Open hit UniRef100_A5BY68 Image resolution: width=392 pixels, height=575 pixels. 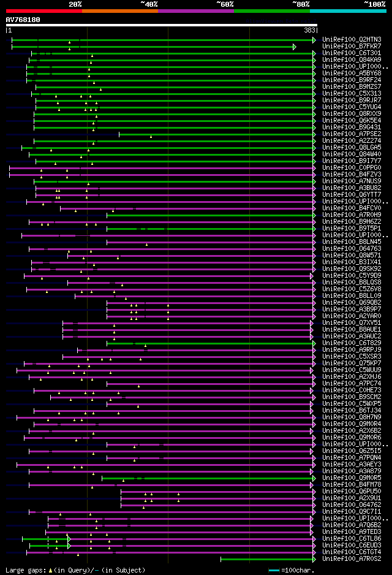coord(352,74)
